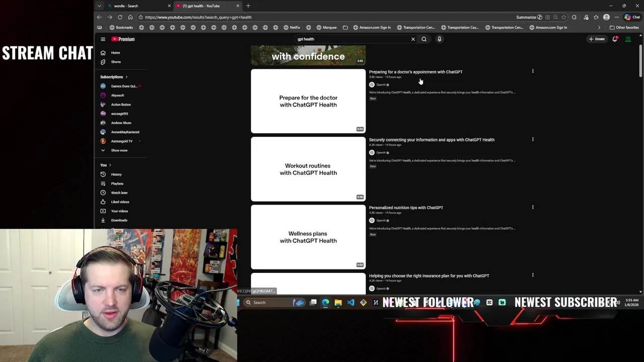
Task: Open Microsoft Edge from taskbar
Action: point(326,303)
